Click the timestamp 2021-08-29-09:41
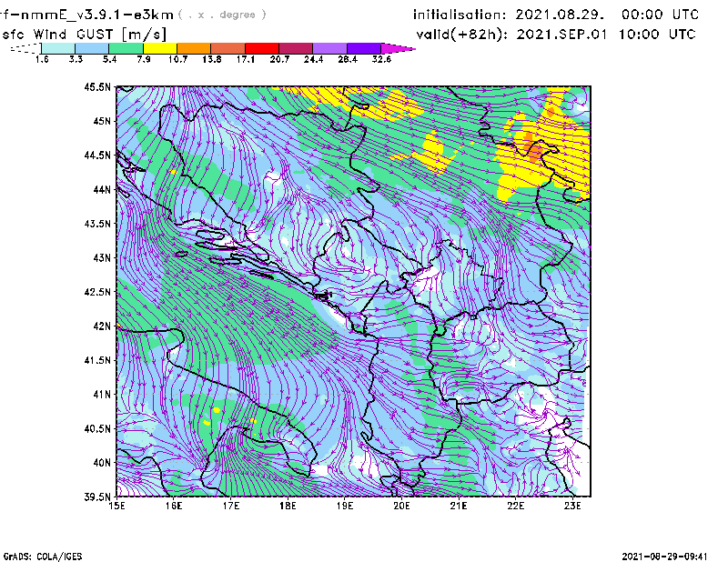This screenshot has width=728, height=562. 664,557
